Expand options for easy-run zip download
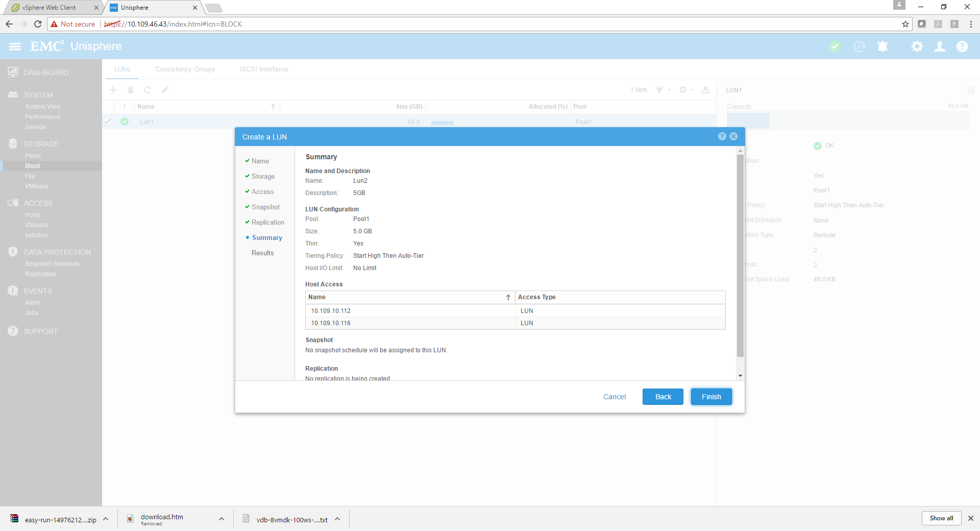The height and width of the screenshot is (531, 980). pos(106,519)
